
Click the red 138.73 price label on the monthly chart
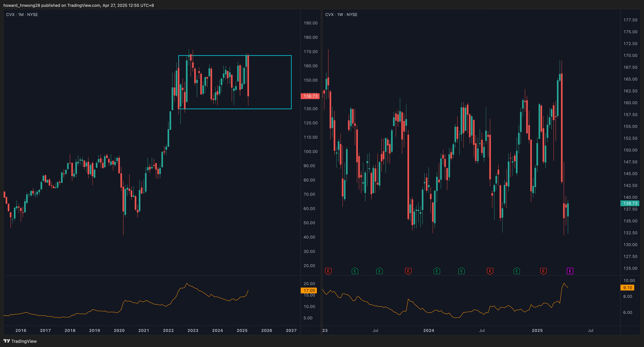click(310, 96)
